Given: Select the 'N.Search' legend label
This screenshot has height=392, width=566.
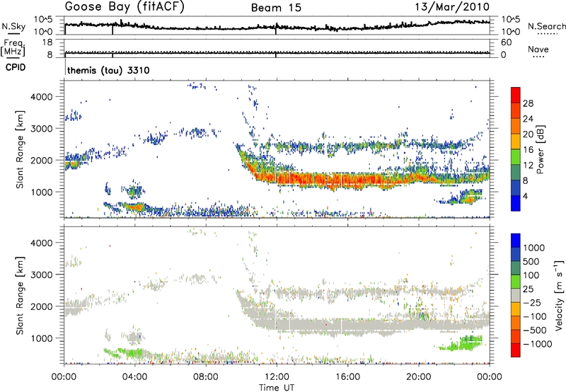Looking at the screenshot, I should (x=547, y=26).
